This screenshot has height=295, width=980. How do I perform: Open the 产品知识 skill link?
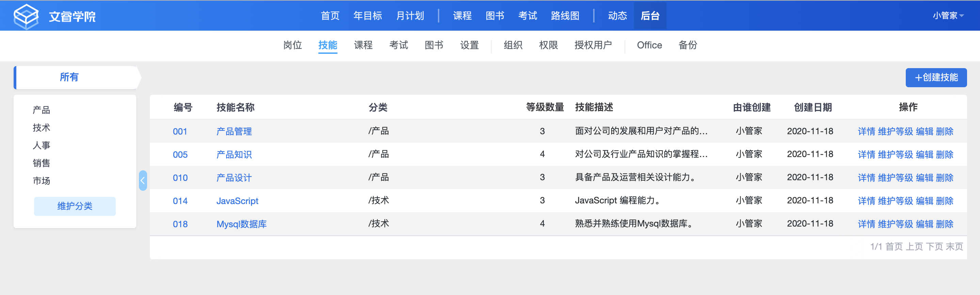[234, 155]
